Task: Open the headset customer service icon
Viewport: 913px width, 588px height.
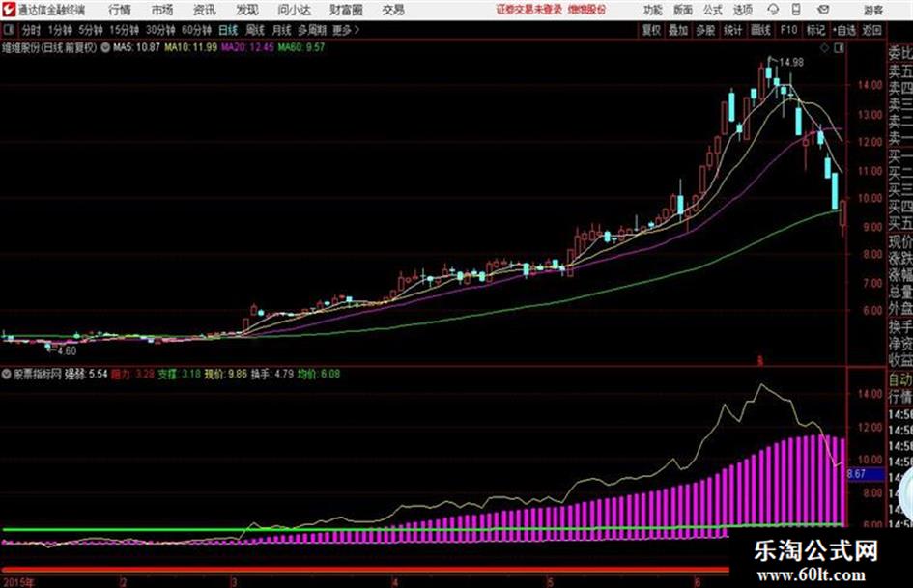Action: coord(773,10)
